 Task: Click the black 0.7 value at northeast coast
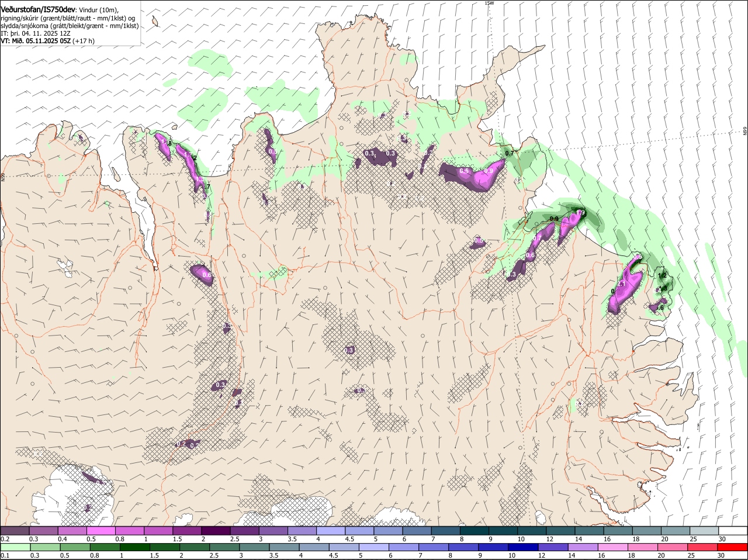[x=510, y=153]
